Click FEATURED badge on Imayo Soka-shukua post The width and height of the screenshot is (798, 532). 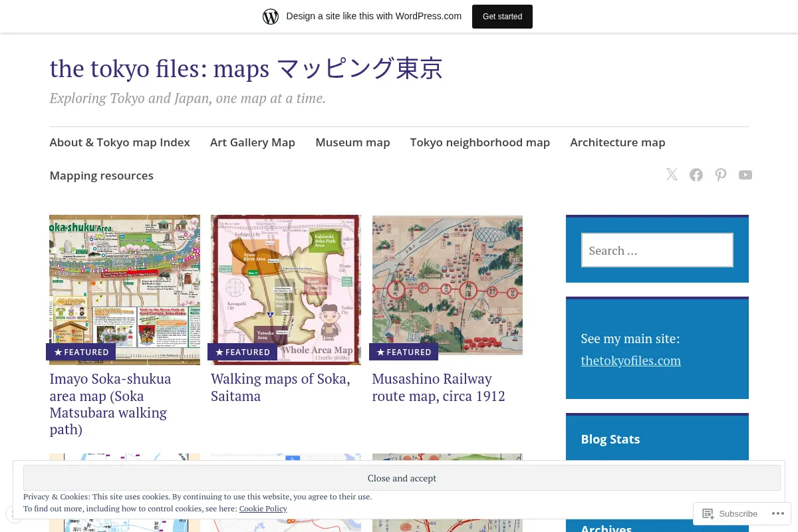81,352
